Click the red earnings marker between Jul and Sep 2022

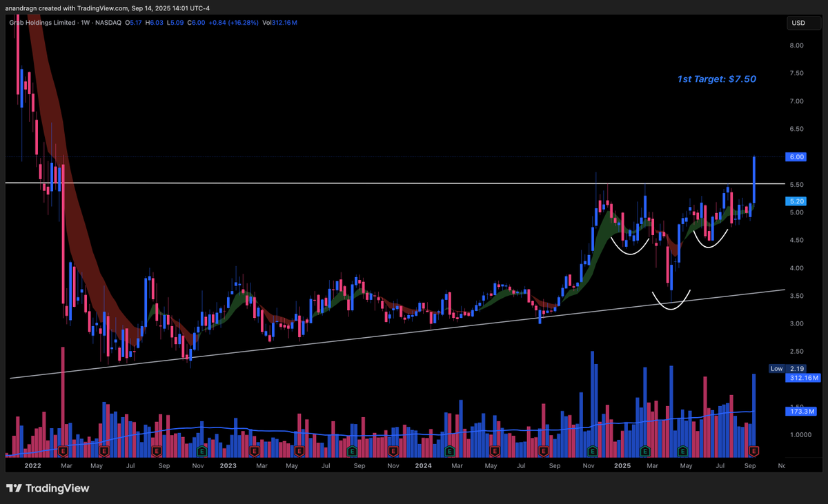pyautogui.click(x=157, y=450)
